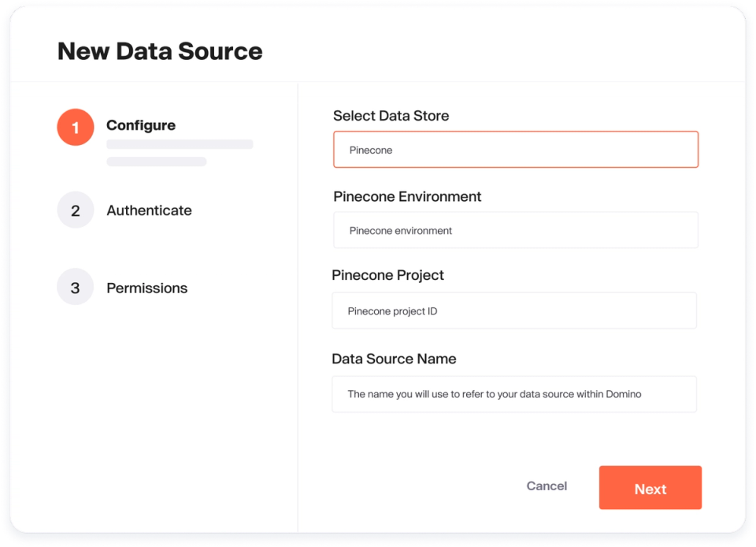Viewport: 756px width, 547px height.
Task: Click the step 3 numbered circle
Action: (x=75, y=287)
